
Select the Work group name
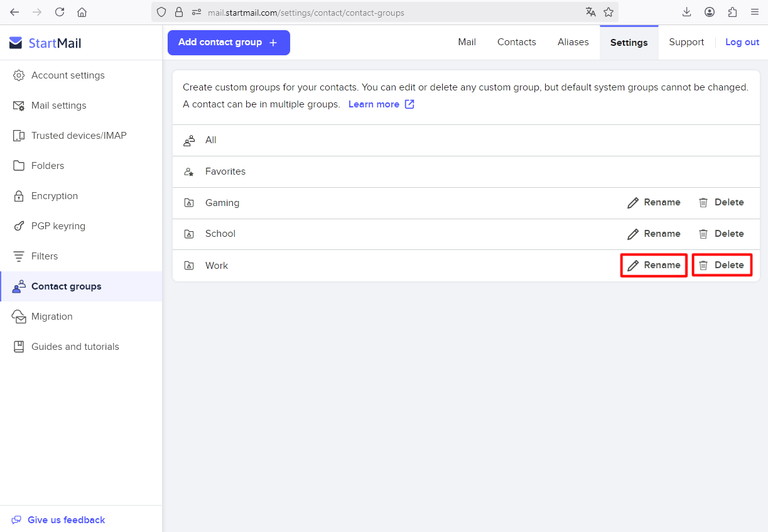217,266
